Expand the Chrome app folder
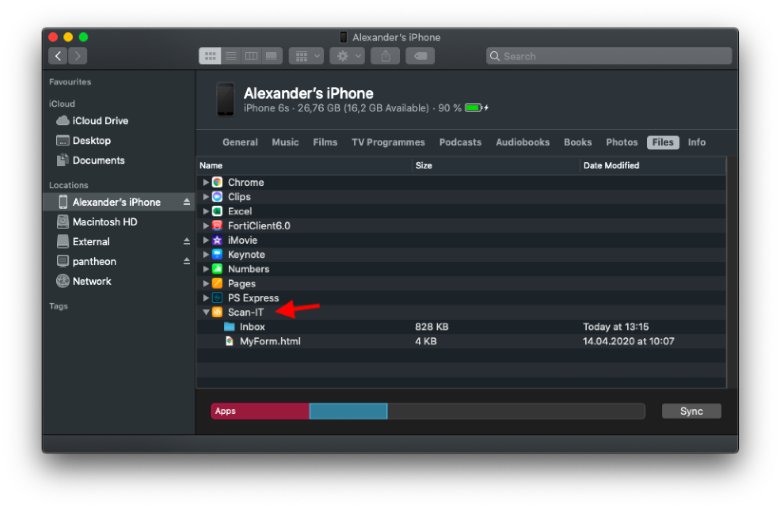 (205, 182)
